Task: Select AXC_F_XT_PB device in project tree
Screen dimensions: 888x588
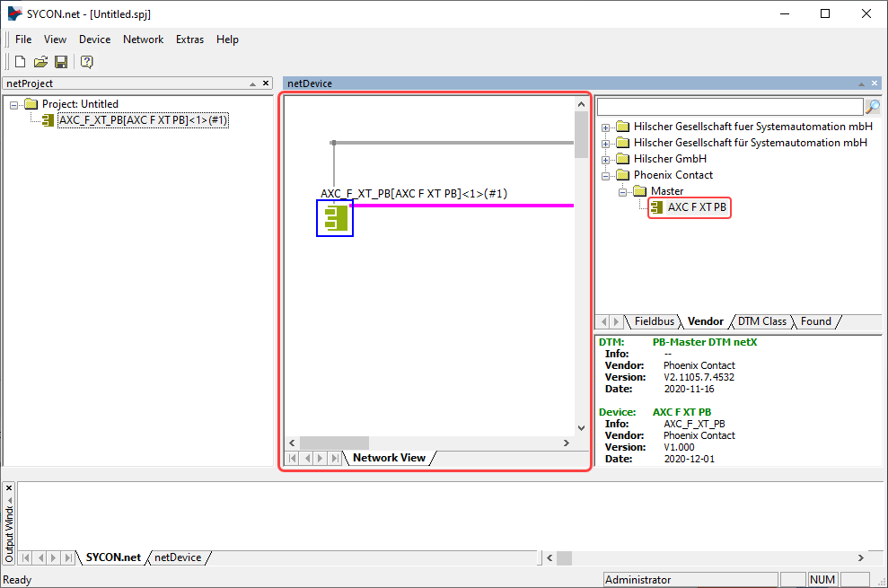Action: click(143, 120)
